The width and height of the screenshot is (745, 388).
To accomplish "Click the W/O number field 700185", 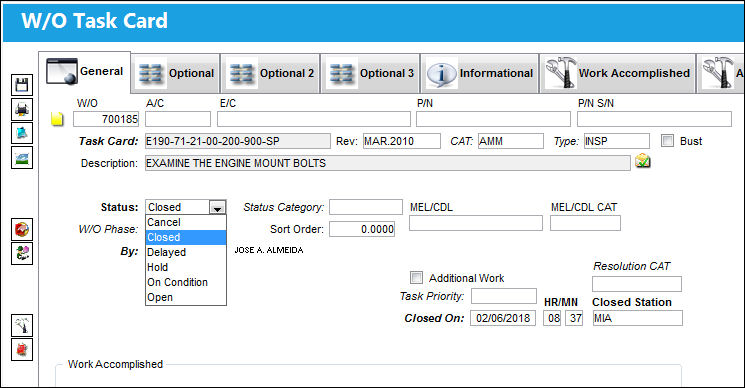I will (x=106, y=119).
